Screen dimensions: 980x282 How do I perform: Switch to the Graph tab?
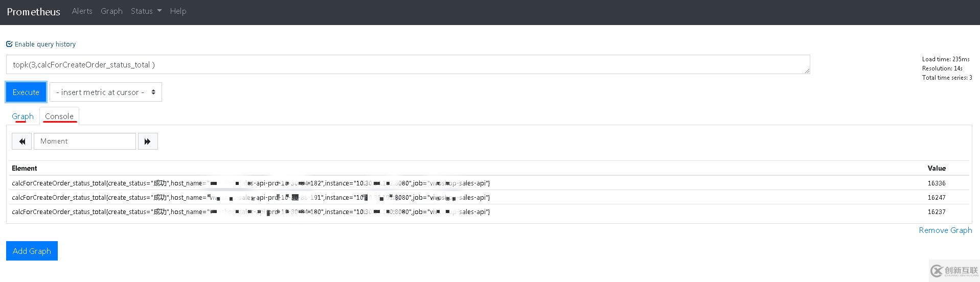click(22, 116)
